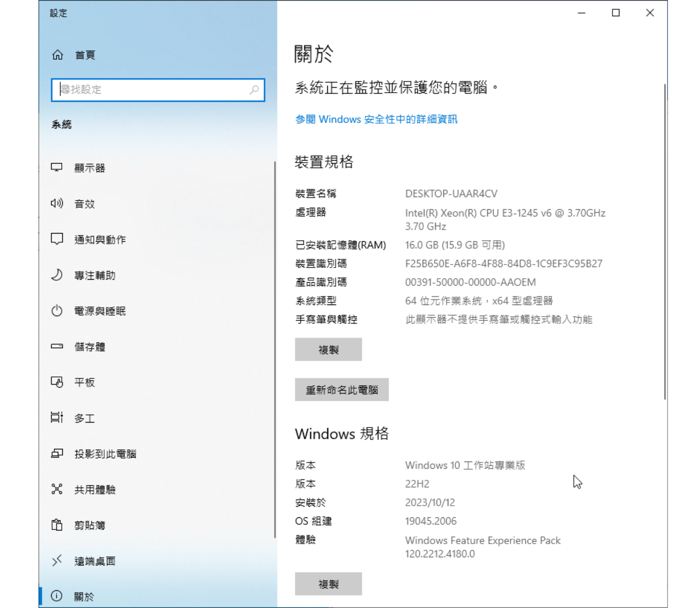Minimize the 設定 window
The height and width of the screenshot is (608, 700).
pos(581,13)
